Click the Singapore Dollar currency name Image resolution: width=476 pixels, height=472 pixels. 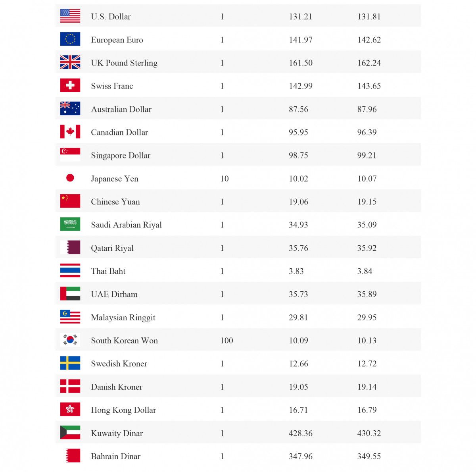click(x=121, y=156)
